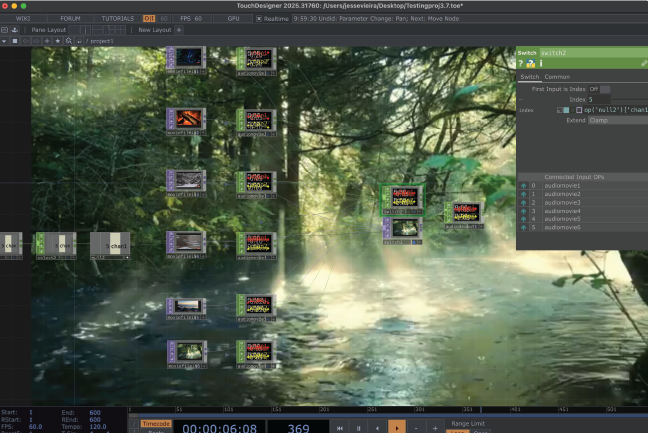Click the forward navigation icon in path bar
Screen dimensions: 648x433
(x=36, y=41)
